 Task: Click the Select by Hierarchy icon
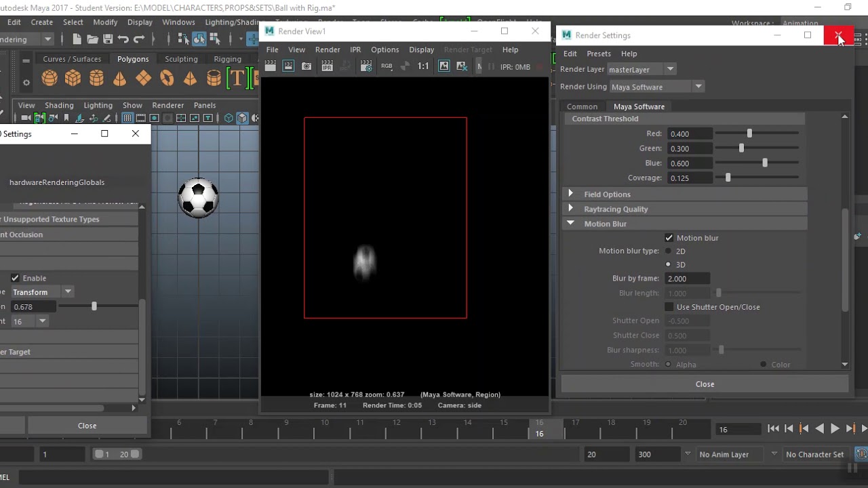click(184, 39)
